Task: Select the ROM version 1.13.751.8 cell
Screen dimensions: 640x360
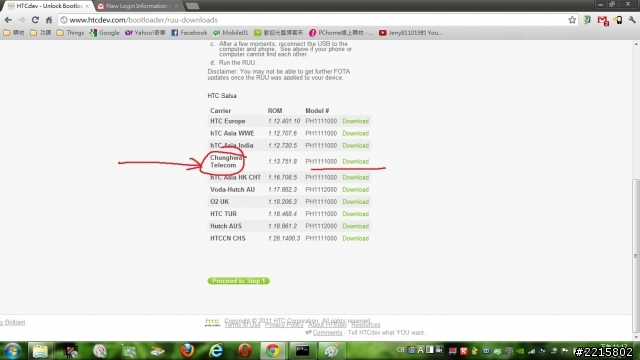Action: point(282,162)
